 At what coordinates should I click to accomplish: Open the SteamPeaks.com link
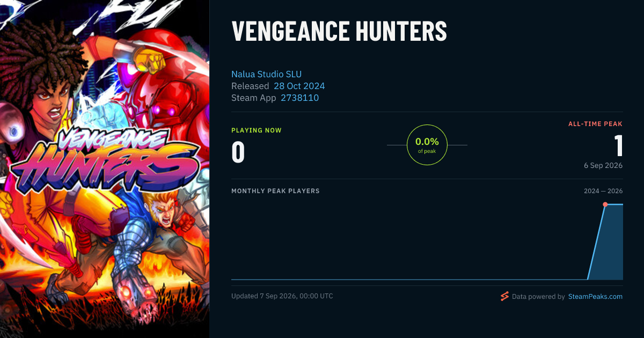595,296
